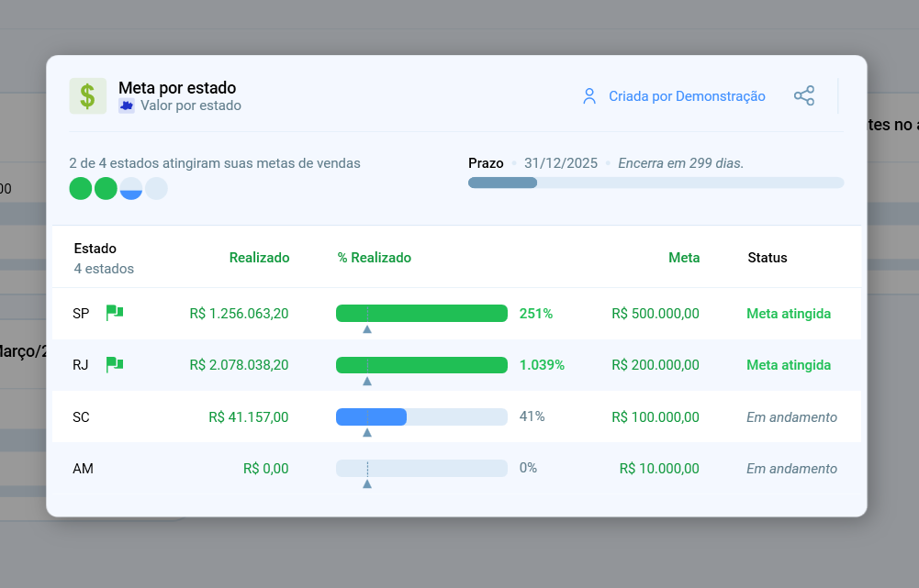Select the RJ state cell
Image resolution: width=919 pixels, height=588 pixels.
80,365
